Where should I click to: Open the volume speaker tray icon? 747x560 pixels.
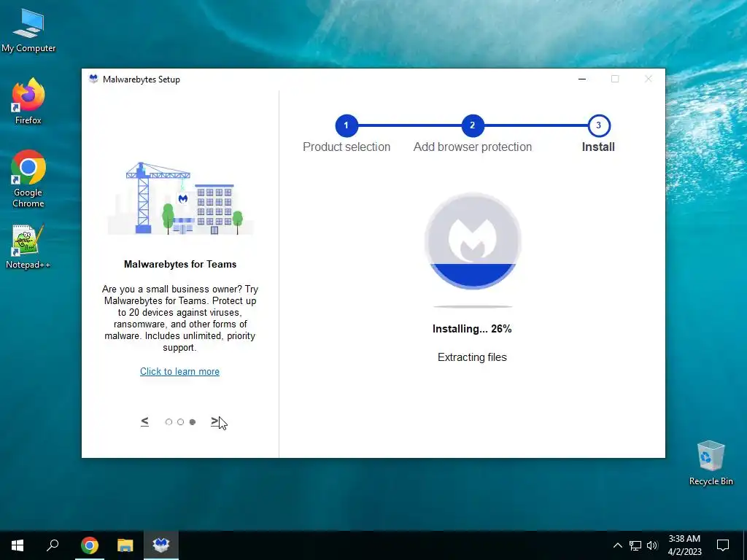tap(652, 545)
